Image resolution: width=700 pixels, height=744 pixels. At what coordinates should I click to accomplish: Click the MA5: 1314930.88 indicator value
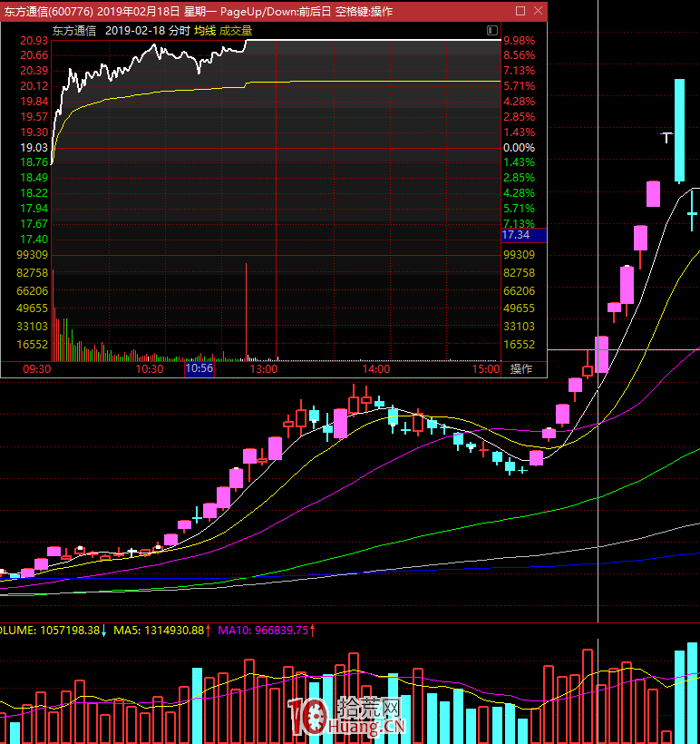161,631
